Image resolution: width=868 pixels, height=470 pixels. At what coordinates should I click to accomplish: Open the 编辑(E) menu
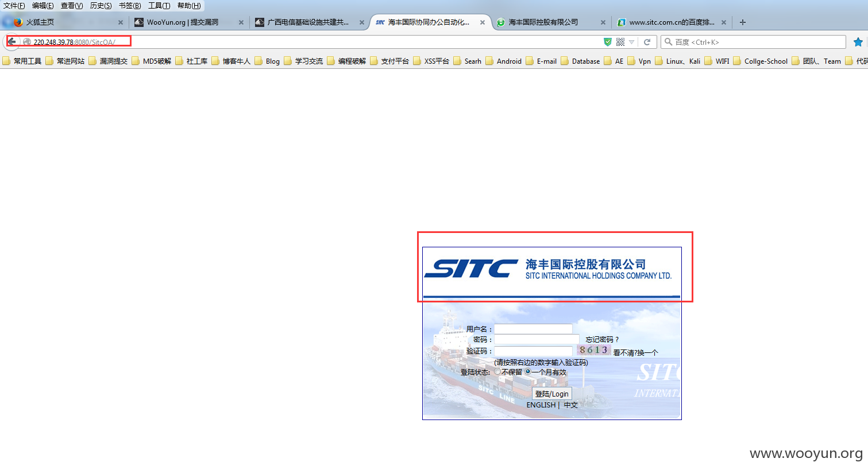(x=43, y=6)
